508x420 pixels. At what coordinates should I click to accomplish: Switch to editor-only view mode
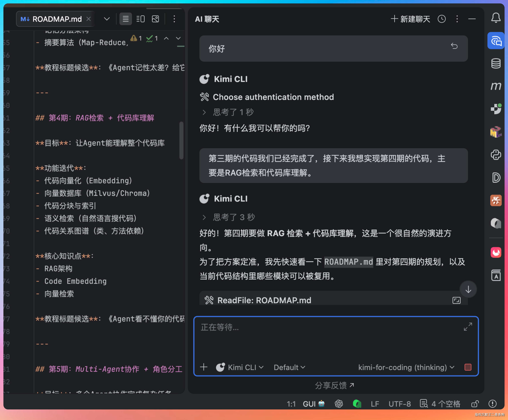126,19
